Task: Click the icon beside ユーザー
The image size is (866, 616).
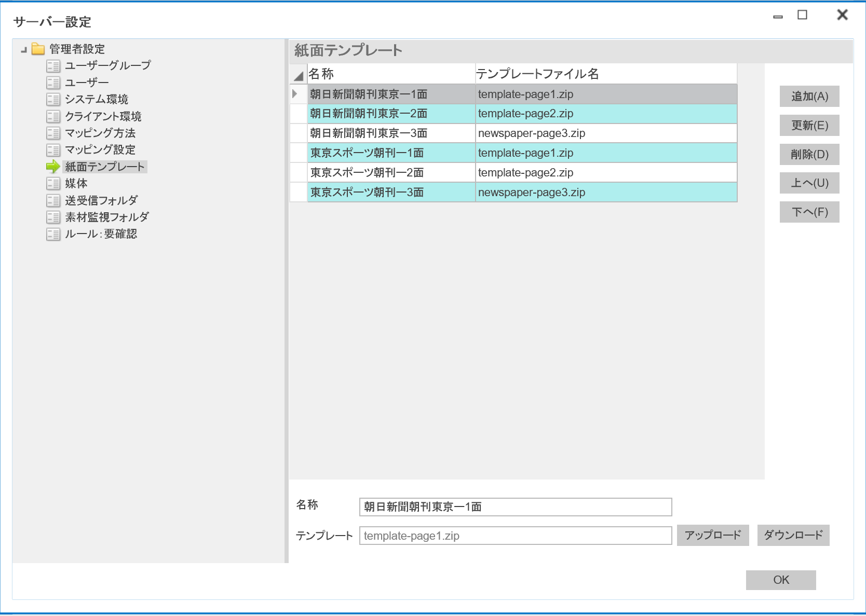Action: (53, 83)
